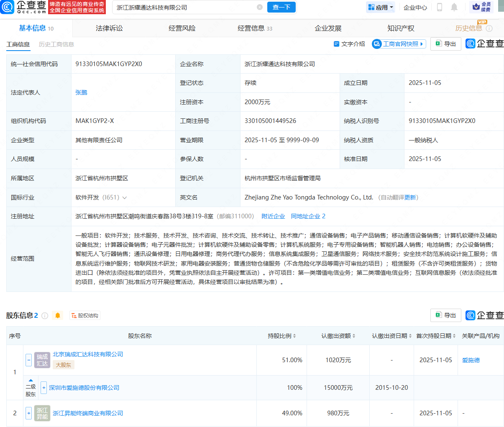The width and height of the screenshot is (504, 427).
Task: Open the 历史工商信息 sub-tab
Action: (x=56, y=44)
